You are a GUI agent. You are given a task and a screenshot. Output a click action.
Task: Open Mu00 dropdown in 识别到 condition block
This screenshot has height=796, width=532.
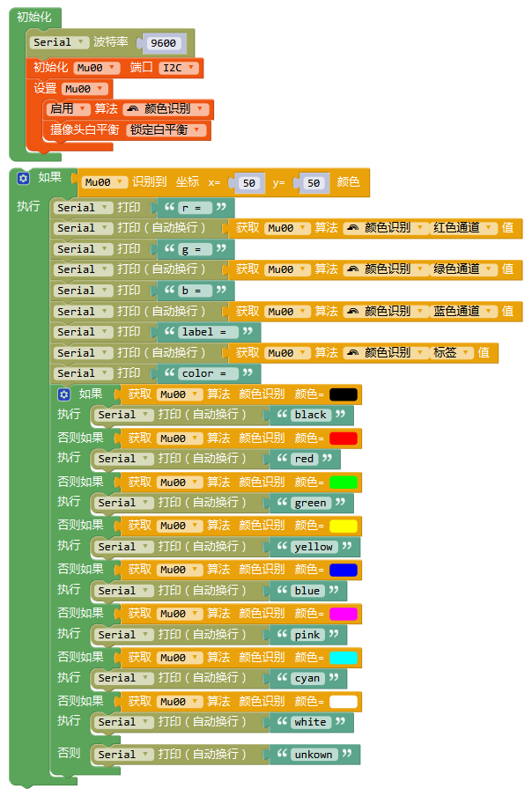click(x=105, y=182)
